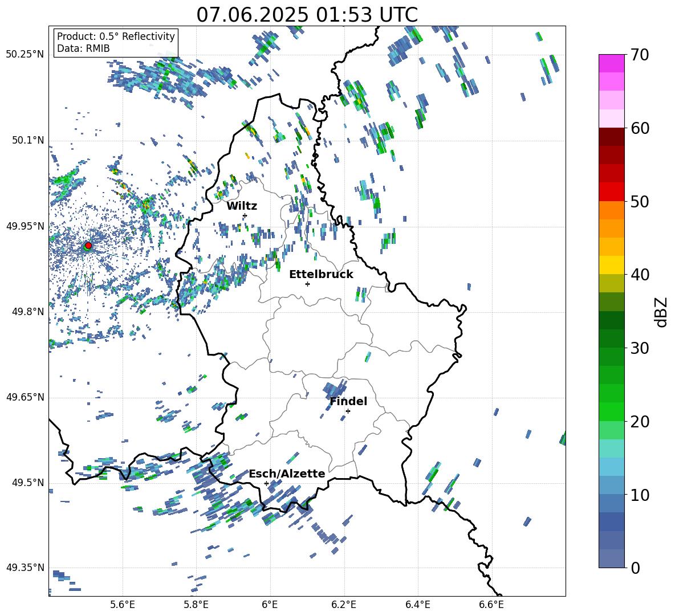Click the Esch/Alzette cross marker
This screenshot has height=616, width=675.
[266, 483]
